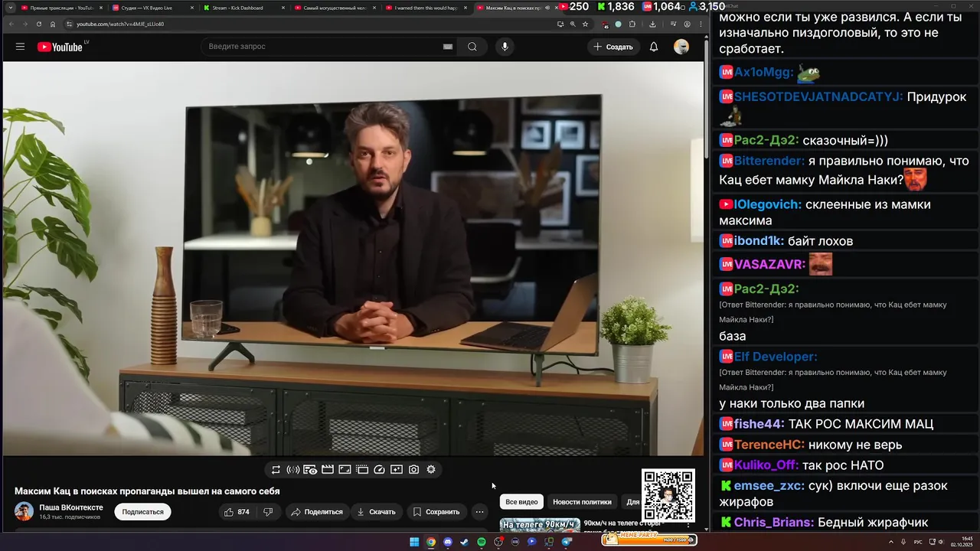
Task: Click the Bitterender username in chat
Action: click(x=769, y=161)
